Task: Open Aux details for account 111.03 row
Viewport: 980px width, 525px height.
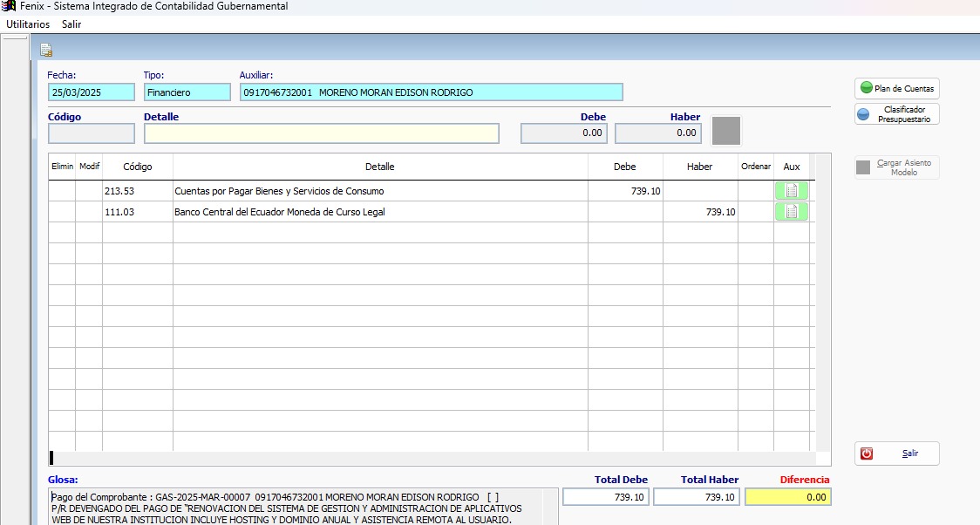Action: pos(791,212)
